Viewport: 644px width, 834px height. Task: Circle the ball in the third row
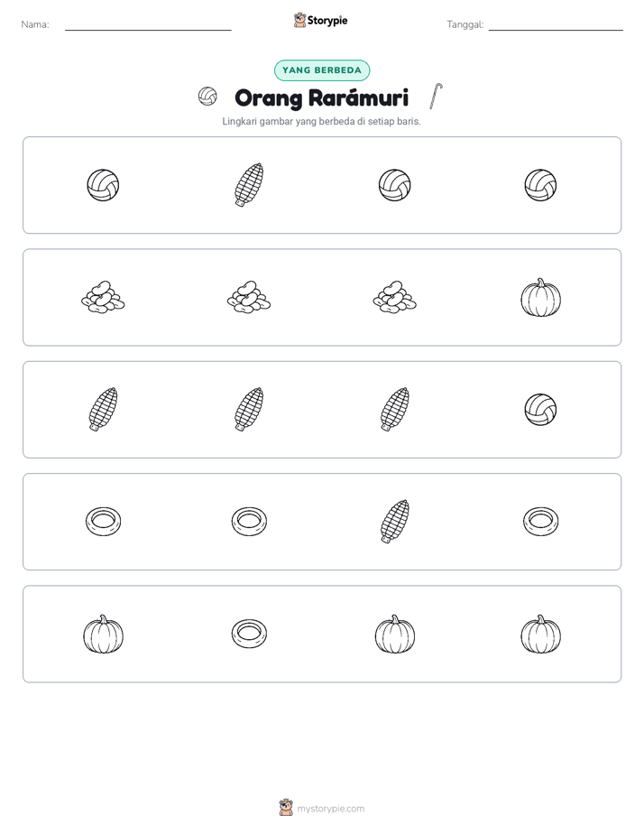click(x=540, y=409)
